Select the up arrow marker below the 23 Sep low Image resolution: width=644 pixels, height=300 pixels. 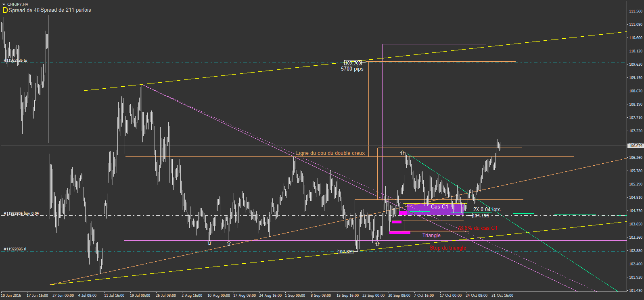click(377, 244)
